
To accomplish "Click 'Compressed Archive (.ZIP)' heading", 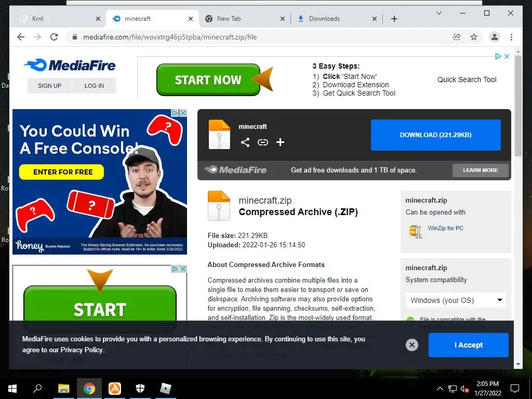I will pyautogui.click(x=298, y=212).
